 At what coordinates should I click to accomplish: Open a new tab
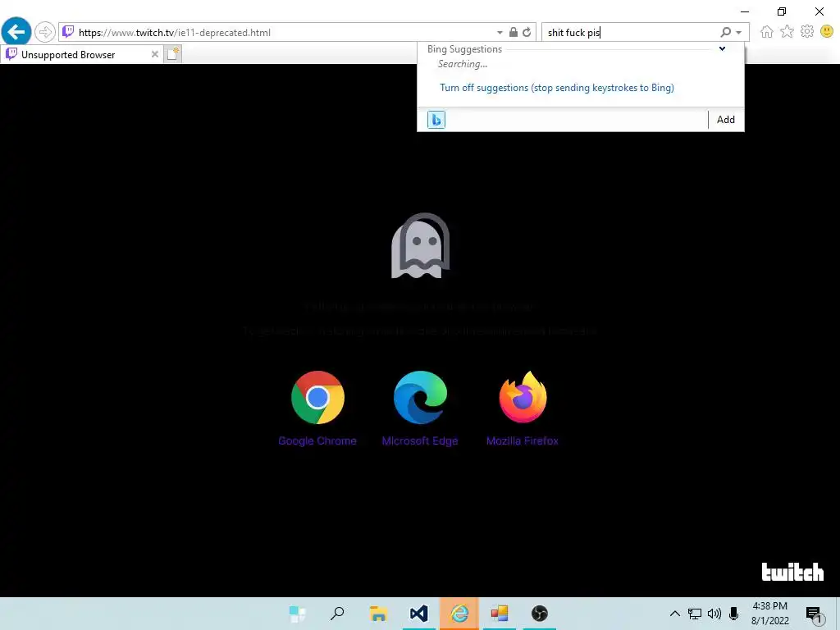pyautogui.click(x=172, y=54)
